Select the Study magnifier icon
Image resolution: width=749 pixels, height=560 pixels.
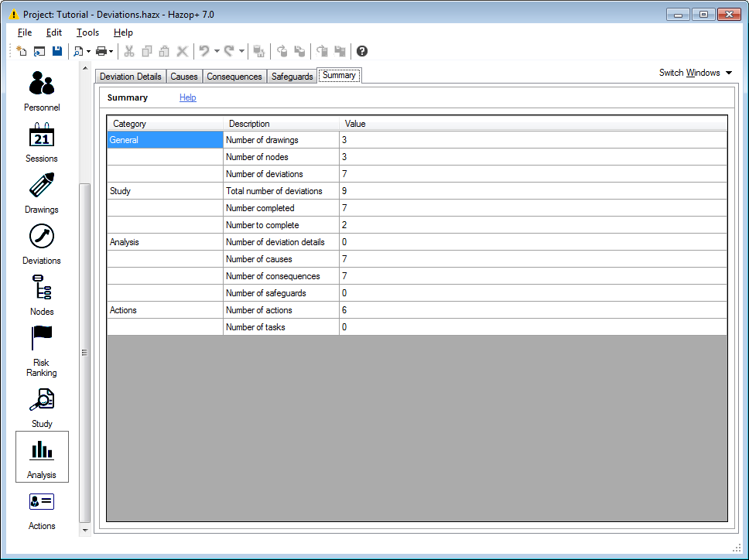(42, 401)
